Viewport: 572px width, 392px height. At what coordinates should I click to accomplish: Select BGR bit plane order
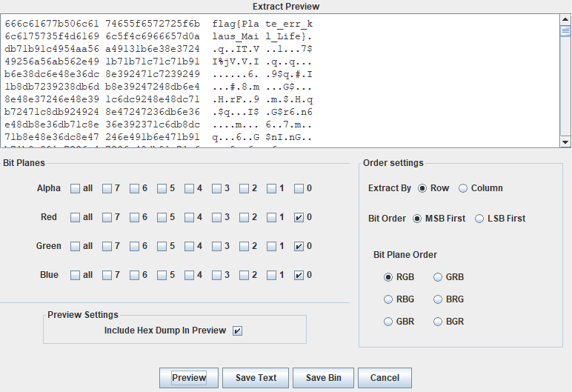(438, 322)
